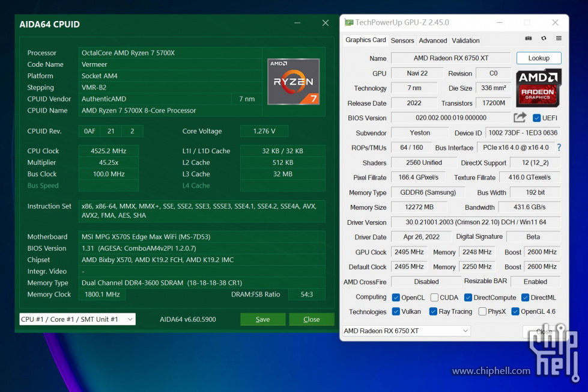Click the AMD Ryzen 7 logo in AIDA64
The width and height of the screenshot is (588, 392).
coord(293,82)
